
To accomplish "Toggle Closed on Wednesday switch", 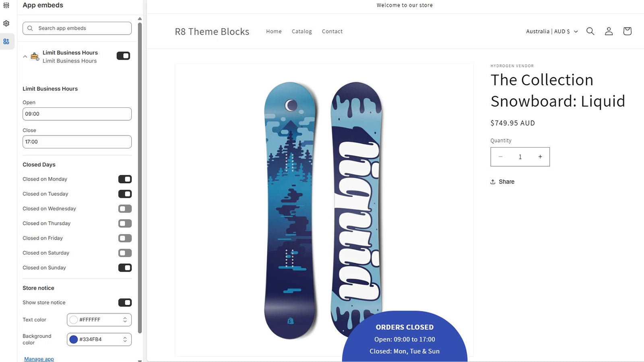I will [125, 209].
